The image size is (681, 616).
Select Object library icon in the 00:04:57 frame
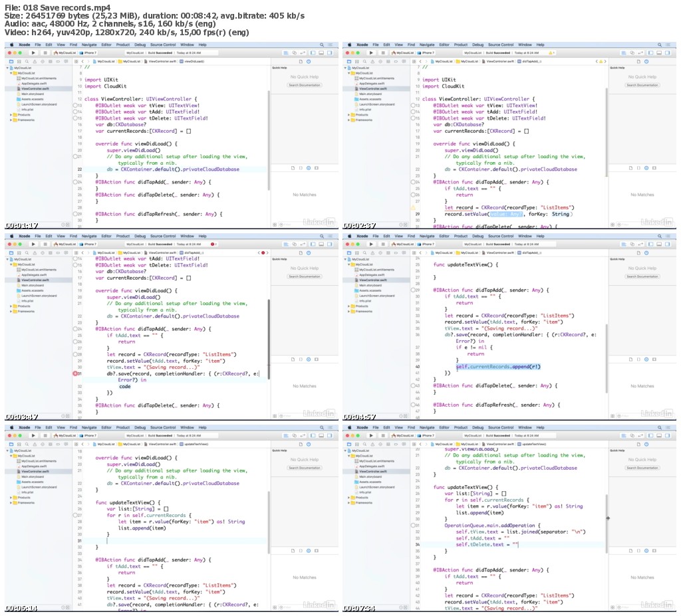646,359
